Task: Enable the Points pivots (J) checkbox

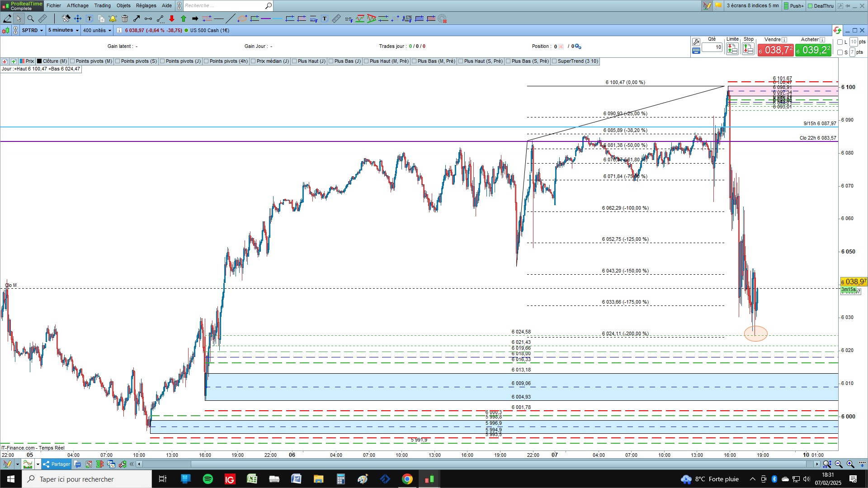Action: [x=162, y=61]
